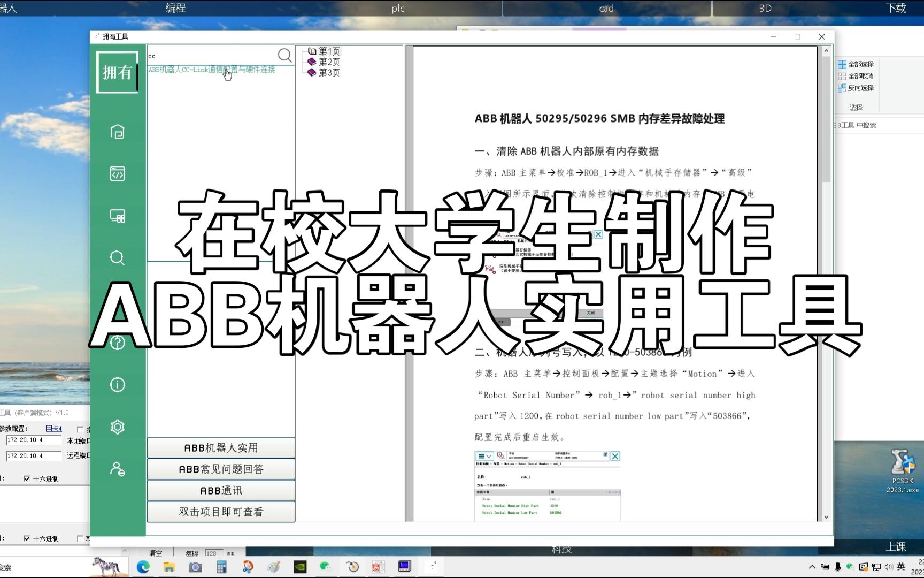Show hidden tray icons chevron
This screenshot has height=578, width=924.
coord(812,567)
